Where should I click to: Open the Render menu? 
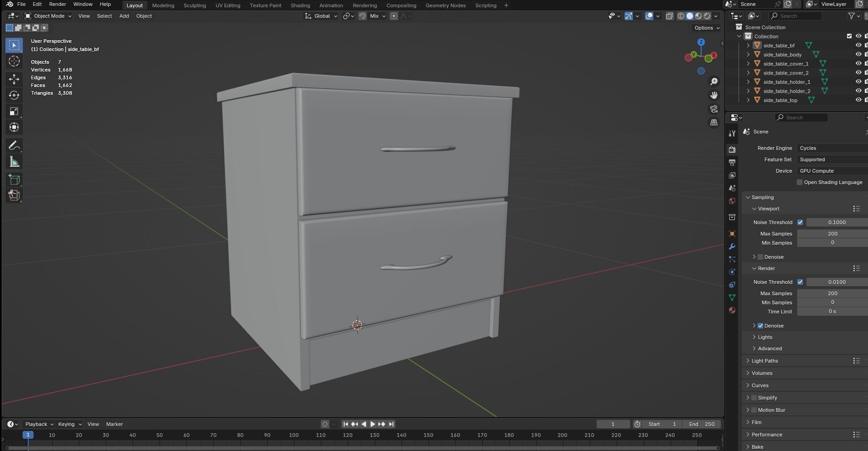57,4
